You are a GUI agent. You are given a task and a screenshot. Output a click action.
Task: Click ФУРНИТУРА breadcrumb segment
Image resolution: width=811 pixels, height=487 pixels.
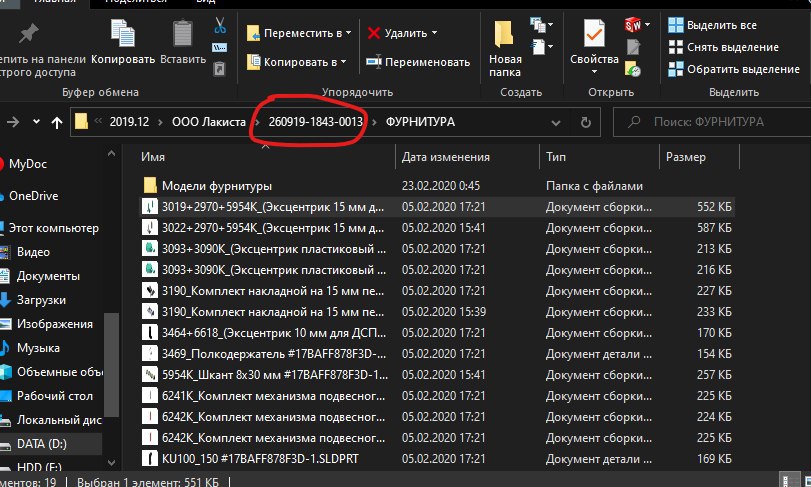click(x=420, y=122)
